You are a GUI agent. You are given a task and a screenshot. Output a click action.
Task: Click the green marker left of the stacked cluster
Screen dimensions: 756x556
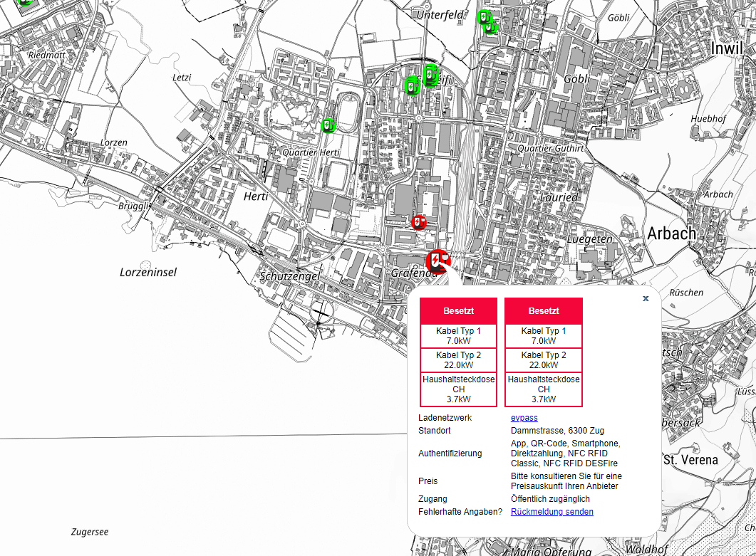tap(411, 86)
